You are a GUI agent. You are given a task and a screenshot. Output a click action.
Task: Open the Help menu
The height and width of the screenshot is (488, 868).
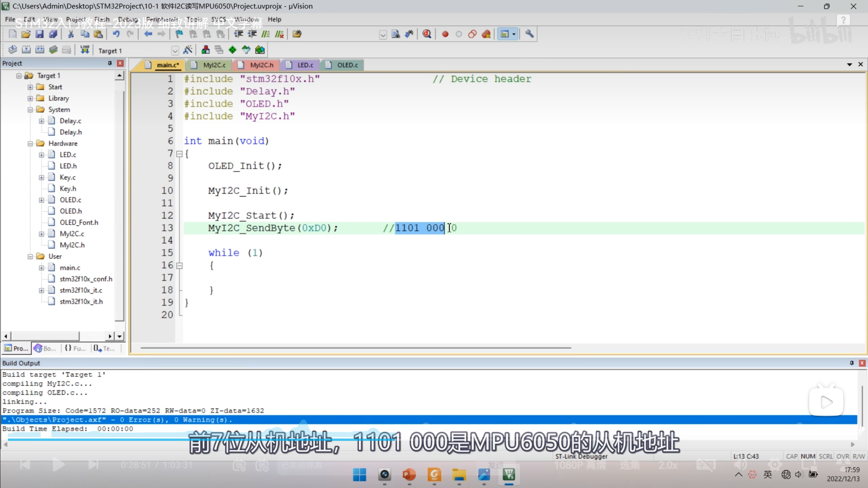[274, 19]
